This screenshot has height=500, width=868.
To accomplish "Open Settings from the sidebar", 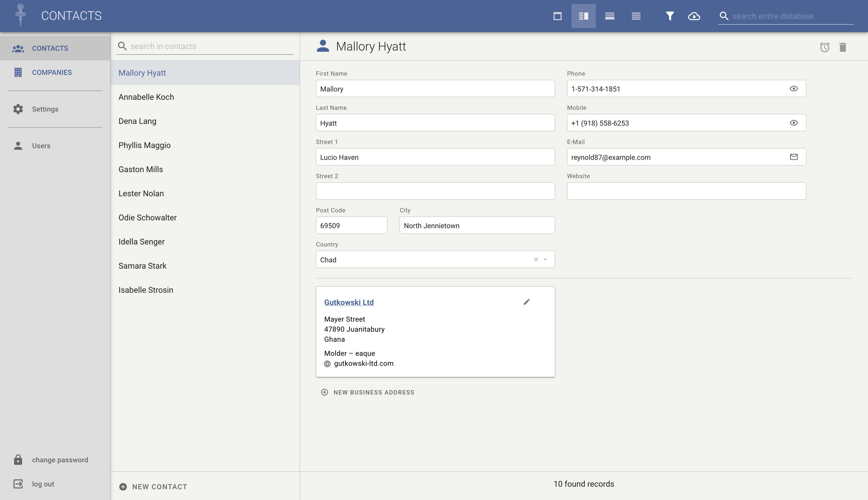I will [x=45, y=109].
